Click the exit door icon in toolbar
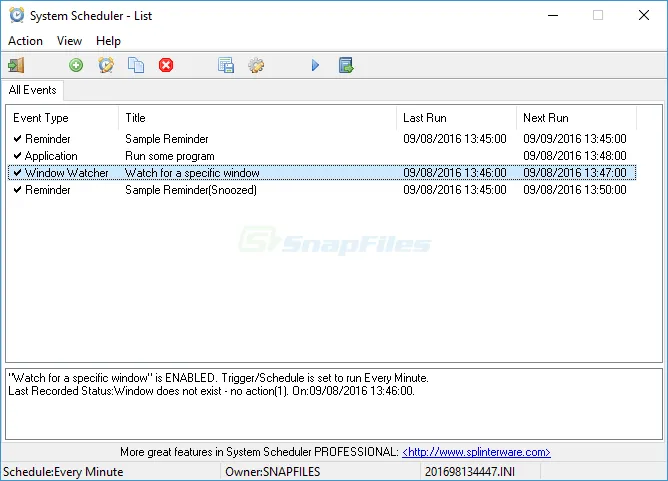The height and width of the screenshot is (481, 668). point(16,65)
